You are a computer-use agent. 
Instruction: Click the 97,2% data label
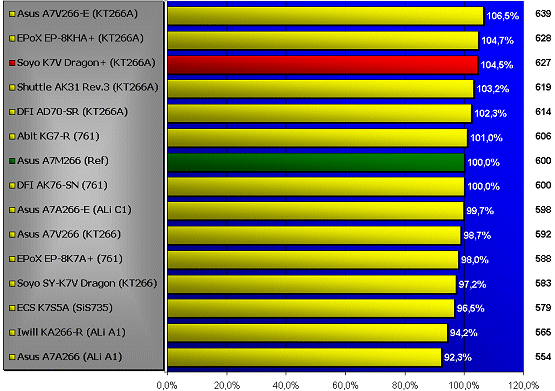472,284
